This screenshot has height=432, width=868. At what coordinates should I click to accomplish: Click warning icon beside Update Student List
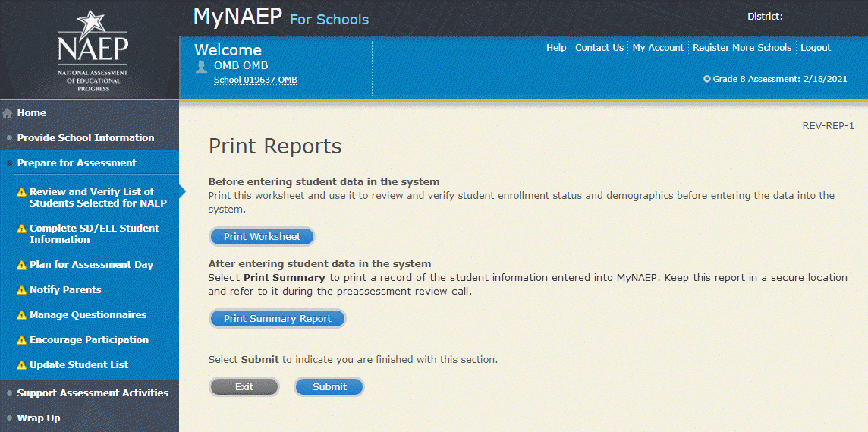tap(22, 365)
